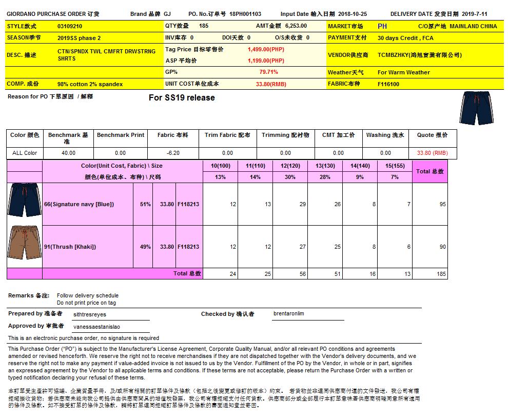The width and height of the screenshot is (508, 420).
Task: Click the unit cost 33.80(RMB) in header
Action: pyautogui.click(x=271, y=84)
